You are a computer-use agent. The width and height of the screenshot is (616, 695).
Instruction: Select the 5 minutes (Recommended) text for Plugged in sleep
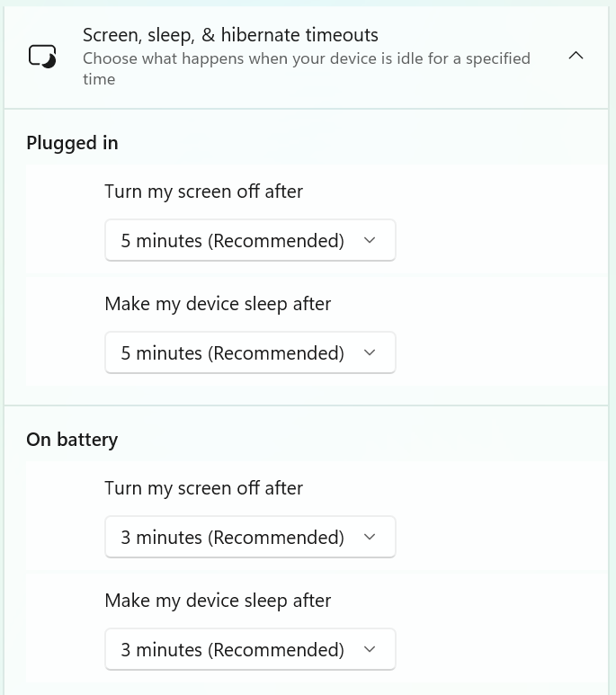(x=232, y=353)
